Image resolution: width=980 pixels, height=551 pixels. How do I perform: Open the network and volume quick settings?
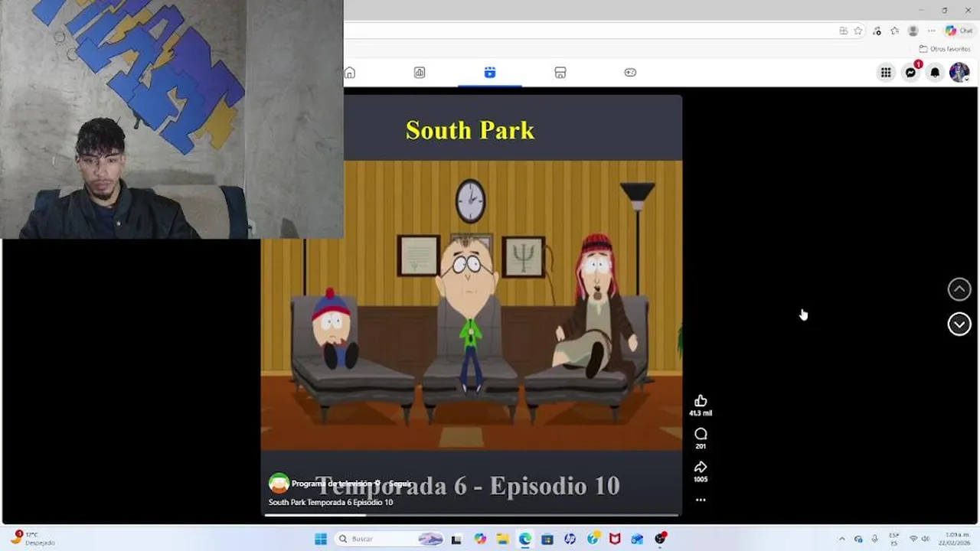[x=920, y=539]
